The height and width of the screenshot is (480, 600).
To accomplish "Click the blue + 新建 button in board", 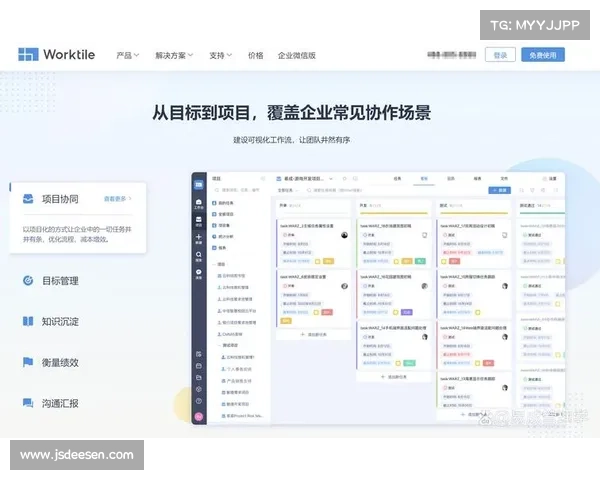I will pos(499,190).
